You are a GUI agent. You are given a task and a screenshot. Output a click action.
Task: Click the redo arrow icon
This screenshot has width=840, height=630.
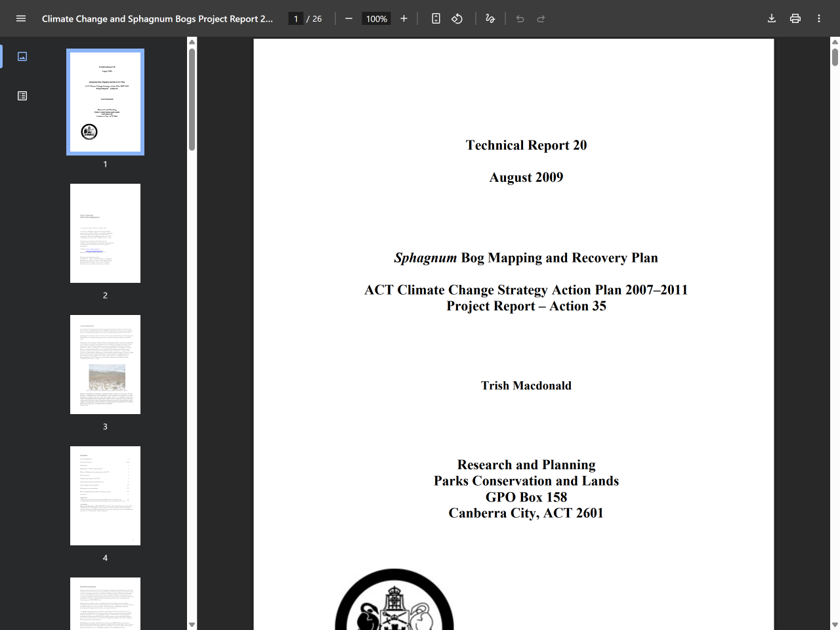pos(541,18)
